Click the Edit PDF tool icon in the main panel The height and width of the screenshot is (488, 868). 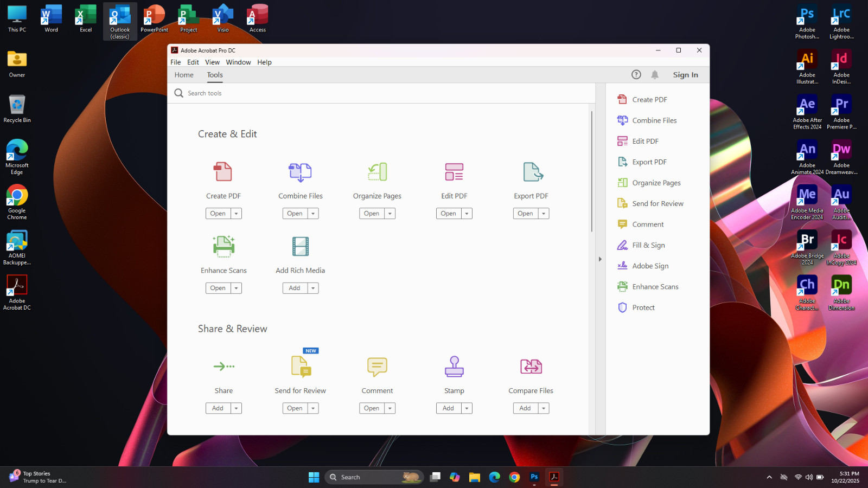click(454, 172)
